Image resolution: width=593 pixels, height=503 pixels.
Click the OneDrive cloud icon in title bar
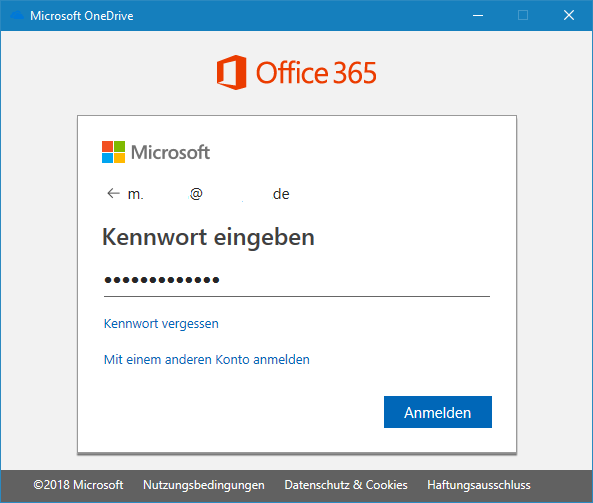pyautogui.click(x=17, y=16)
